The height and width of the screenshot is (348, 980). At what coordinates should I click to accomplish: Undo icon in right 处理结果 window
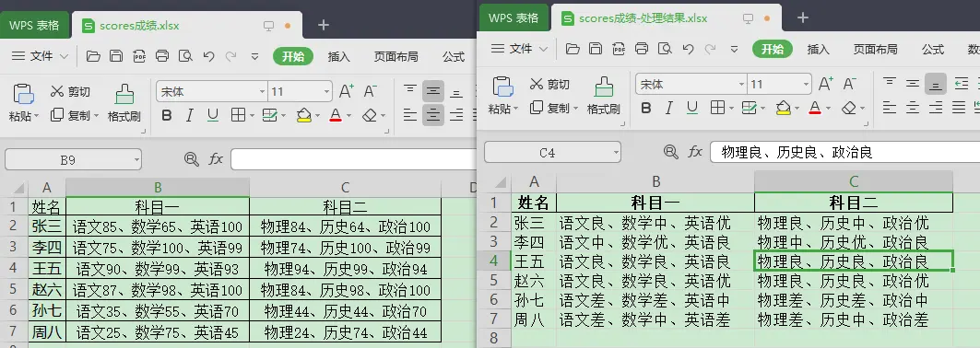(x=688, y=49)
